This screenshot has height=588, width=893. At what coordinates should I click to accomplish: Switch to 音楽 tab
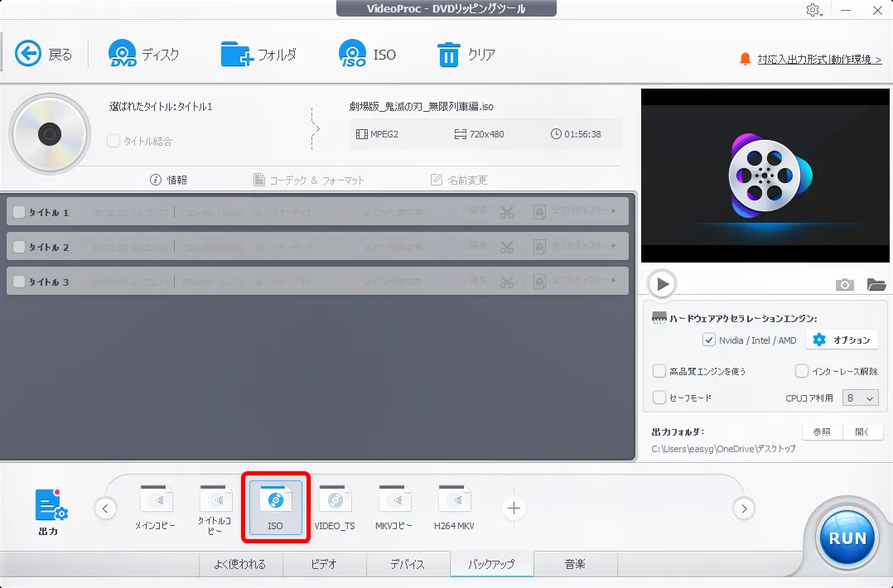pyautogui.click(x=575, y=564)
